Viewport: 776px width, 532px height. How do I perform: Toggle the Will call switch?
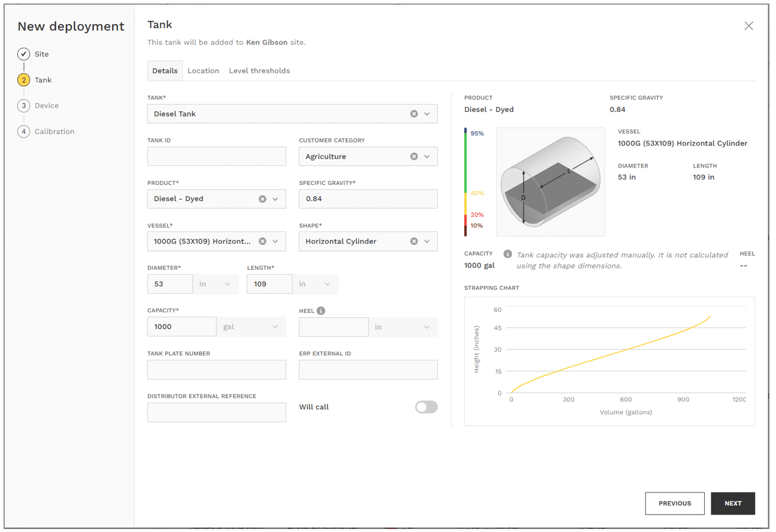[x=426, y=407]
